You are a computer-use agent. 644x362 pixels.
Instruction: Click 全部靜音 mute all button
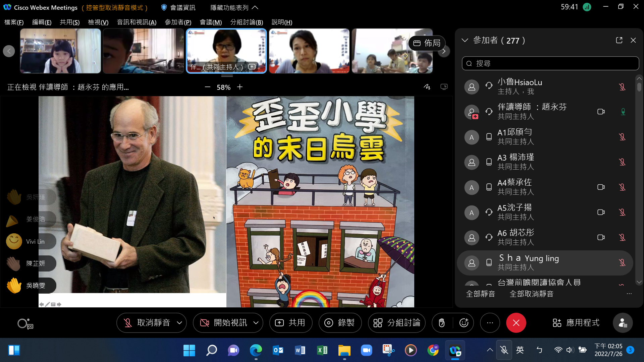point(480,294)
